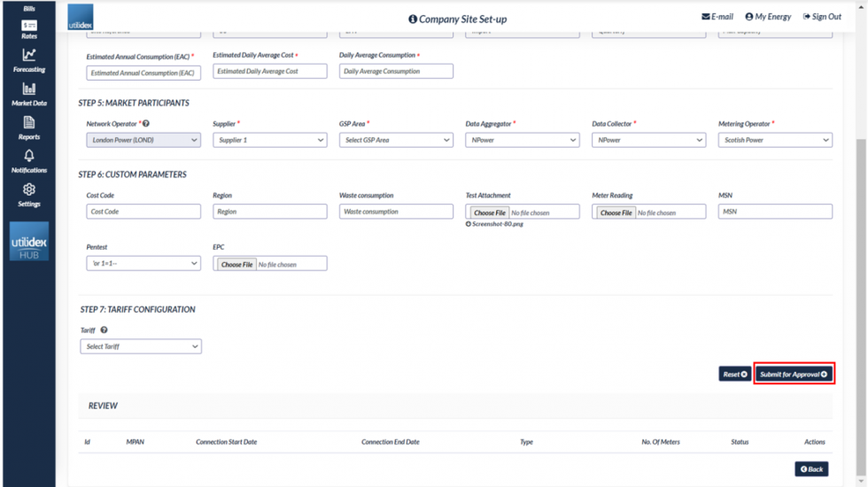Open the Reports sidebar icon
868x487 pixels.
[29, 128]
